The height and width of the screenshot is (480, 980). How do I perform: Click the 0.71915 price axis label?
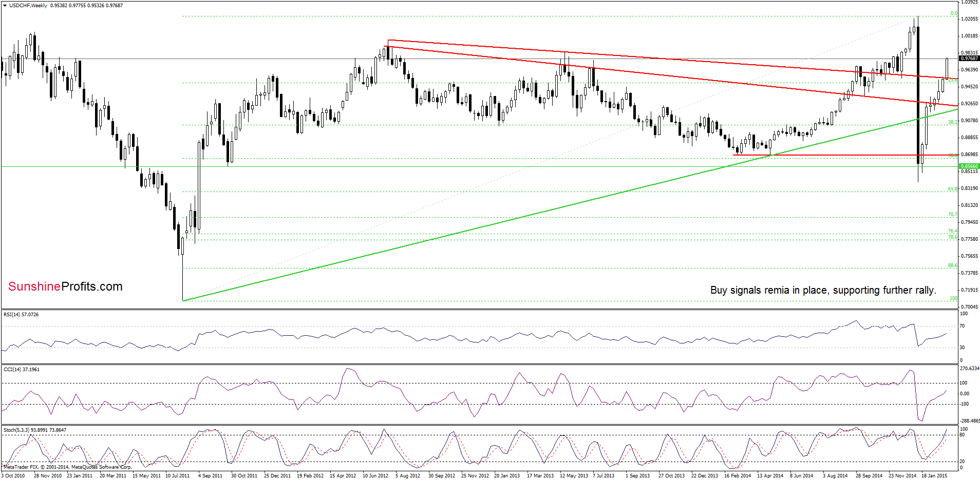(x=969, y=290)
